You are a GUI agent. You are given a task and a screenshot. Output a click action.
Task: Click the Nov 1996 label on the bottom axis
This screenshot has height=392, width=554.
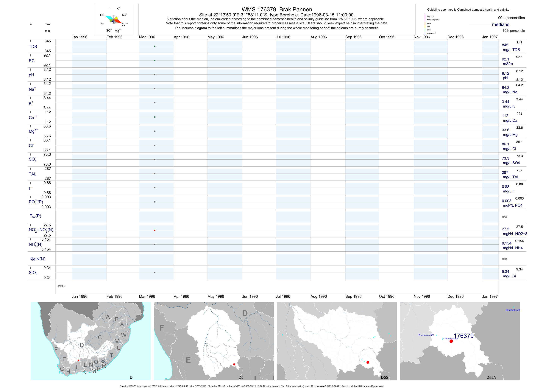click(x=422, y=296)
